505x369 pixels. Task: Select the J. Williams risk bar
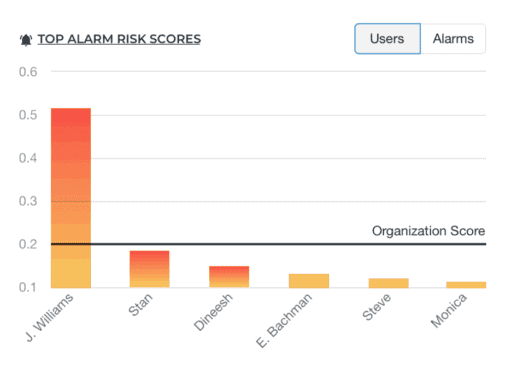pos(71,198)
